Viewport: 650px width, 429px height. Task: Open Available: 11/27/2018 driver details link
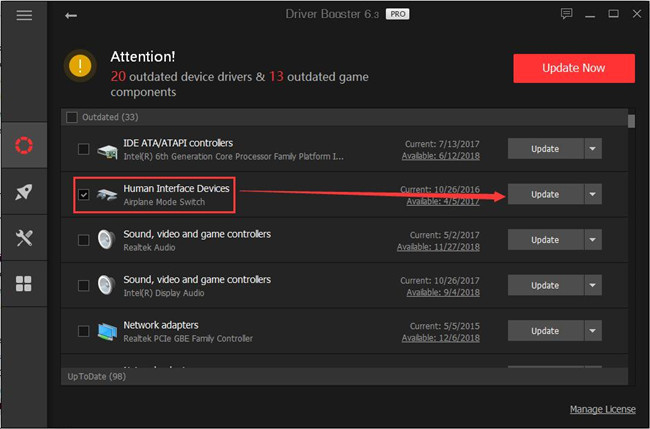click(438, 247)
